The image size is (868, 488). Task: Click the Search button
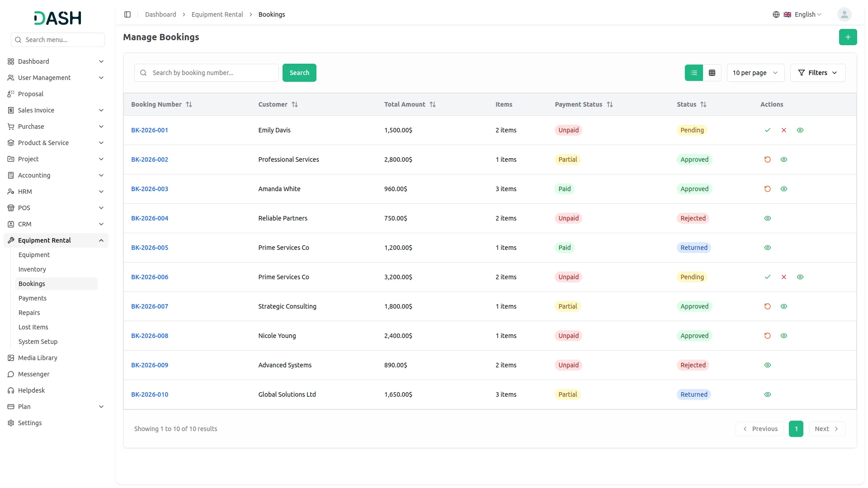(x=299, y=73)
